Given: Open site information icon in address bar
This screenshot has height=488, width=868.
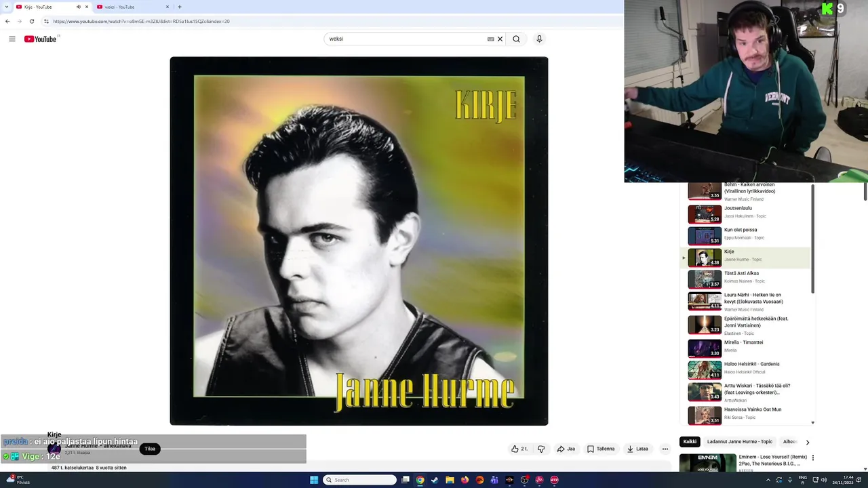Looking at the screenshot, I should coord(46,21).
